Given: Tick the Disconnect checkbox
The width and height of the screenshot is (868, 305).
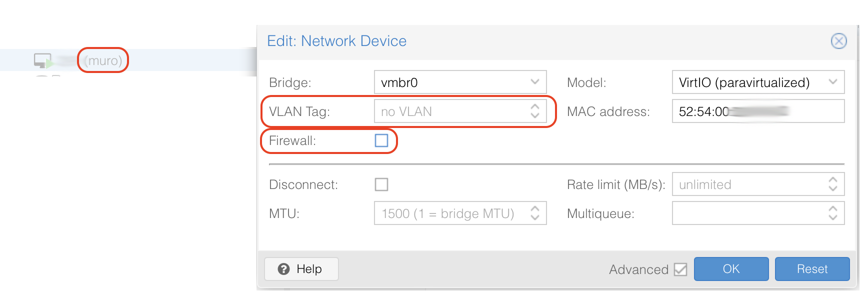Looking at the screenshot, I should point(381,184).
